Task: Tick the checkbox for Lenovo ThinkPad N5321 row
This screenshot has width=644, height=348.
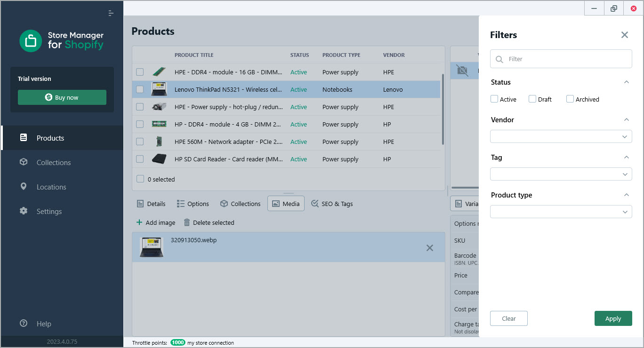Action: (140, 89)
